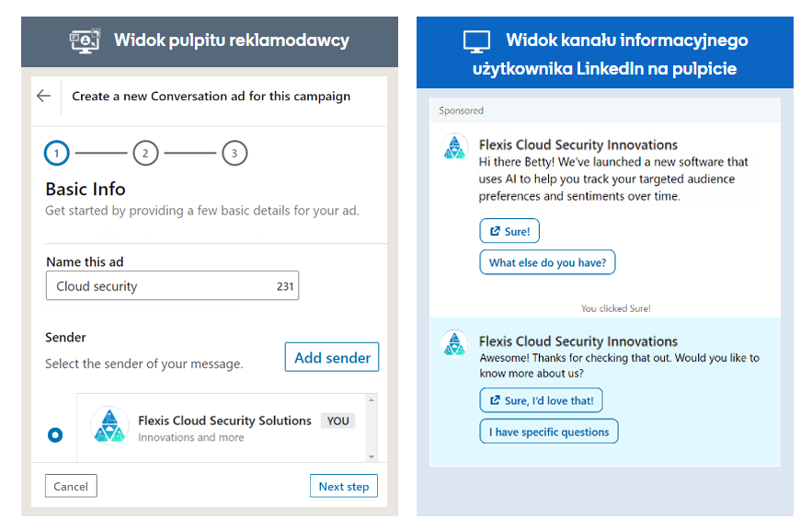Image resolution: width=812 pixels, height=531 pixels.
Task: Click the Name this ad input field
Action: (161, 286)
